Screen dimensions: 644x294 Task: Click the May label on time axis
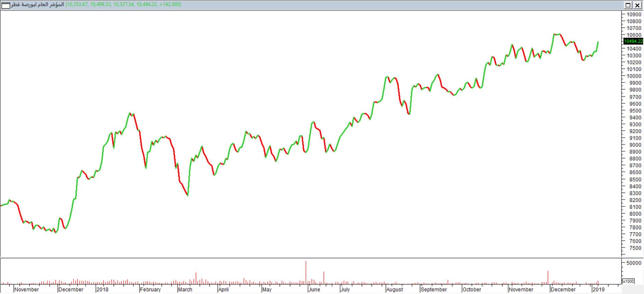point(267,290)
